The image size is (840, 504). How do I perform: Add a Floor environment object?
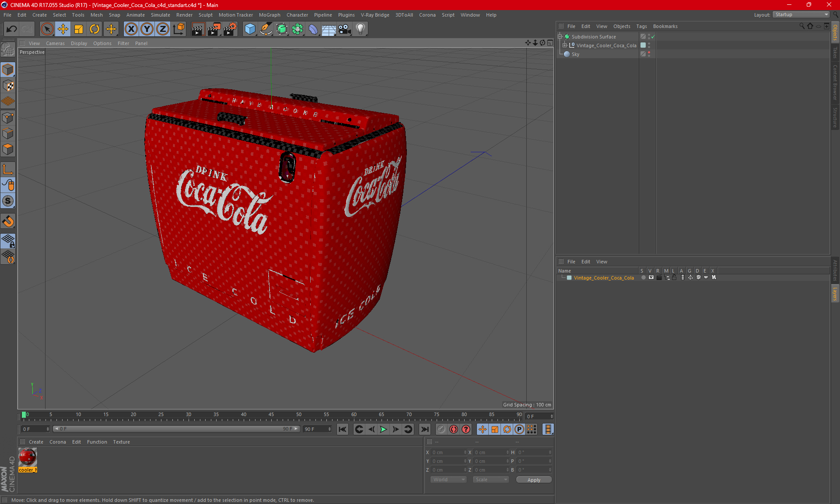(329, 29)
